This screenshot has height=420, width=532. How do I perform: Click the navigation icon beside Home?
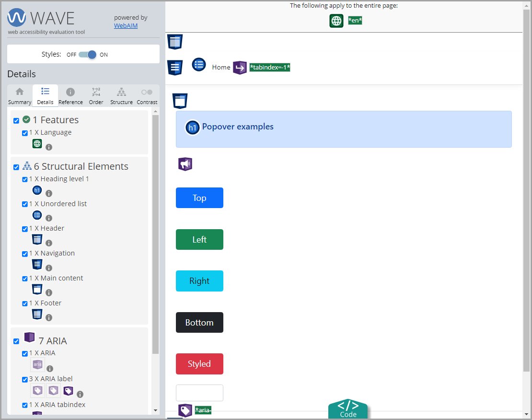(x=175, y=67)
